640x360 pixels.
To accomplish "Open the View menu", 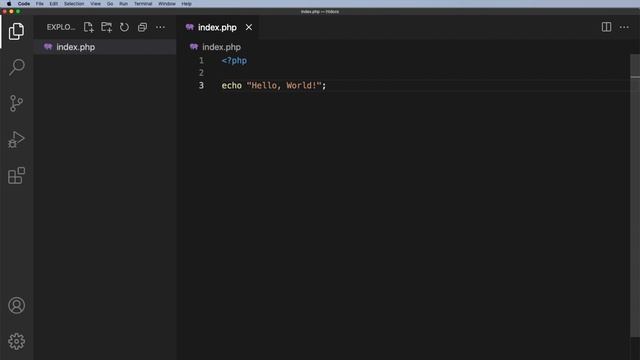I will [96, 4].
